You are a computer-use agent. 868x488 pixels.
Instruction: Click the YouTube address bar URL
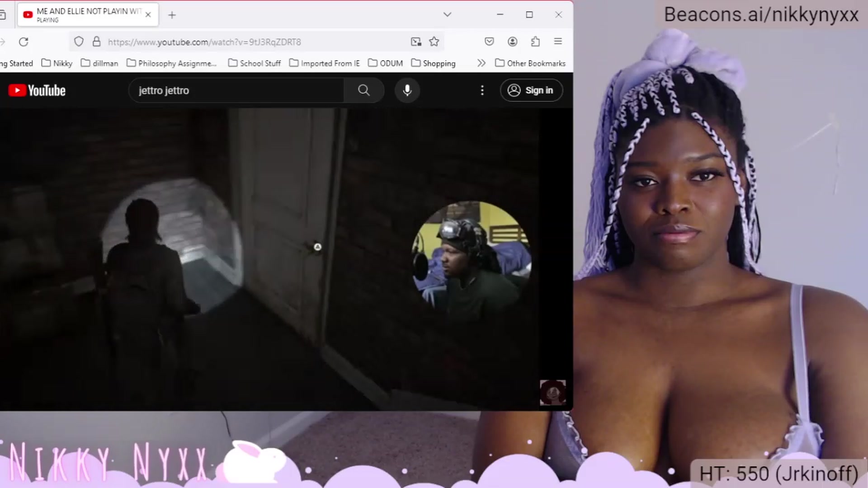point(204,42)
